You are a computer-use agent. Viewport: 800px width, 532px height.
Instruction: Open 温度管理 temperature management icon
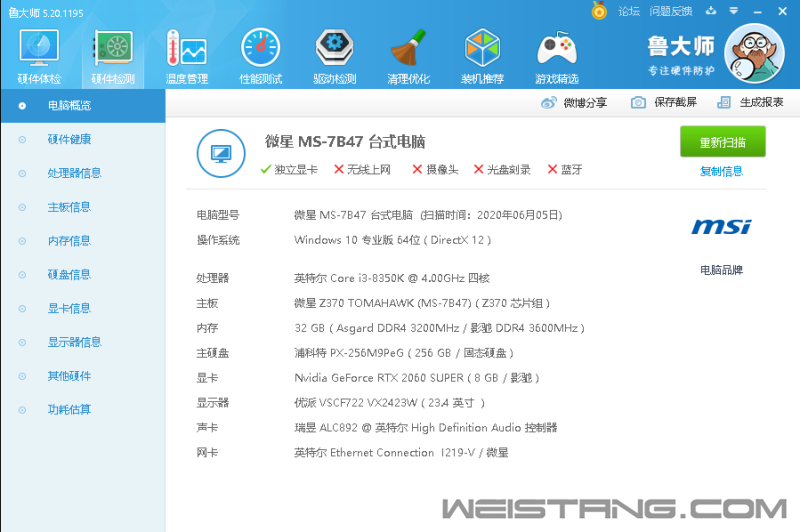[x=186, y=55]
